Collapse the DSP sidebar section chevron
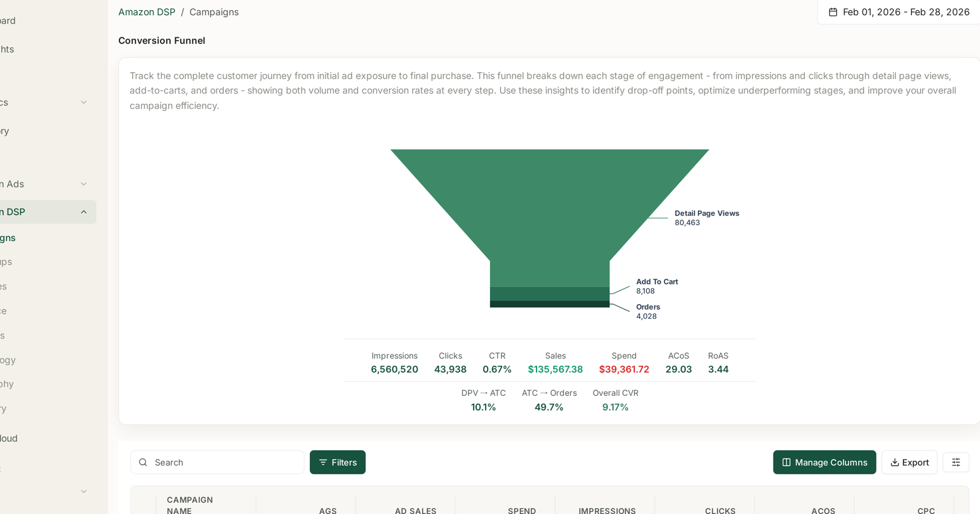Screen dimensions: 980x514 point(84,212)
